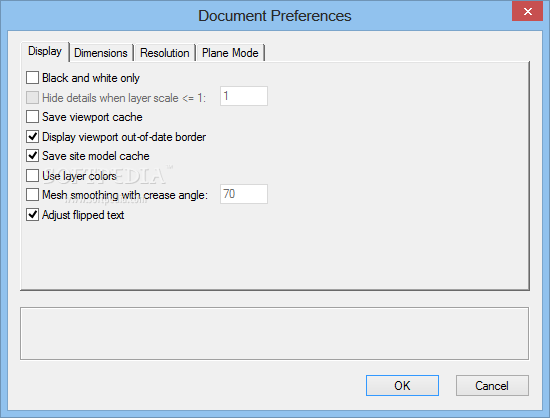The image size is (550, 418).
Task: Turn on Use layer colors checkbox
Action: click(x=32, y=175)
